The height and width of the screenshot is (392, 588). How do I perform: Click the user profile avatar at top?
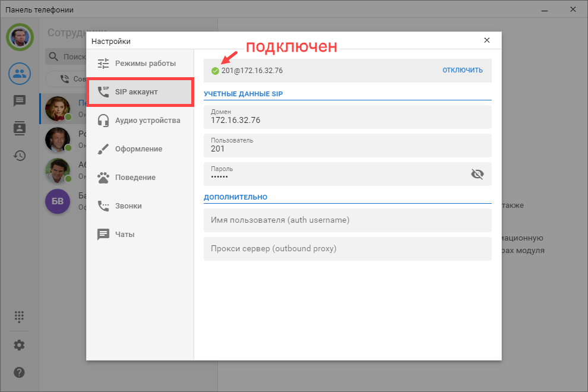click(x=20, y=37)
